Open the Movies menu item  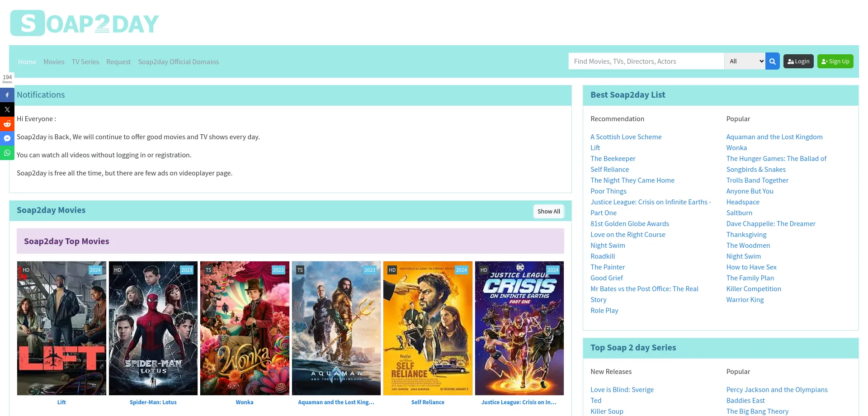pos(54,62)
